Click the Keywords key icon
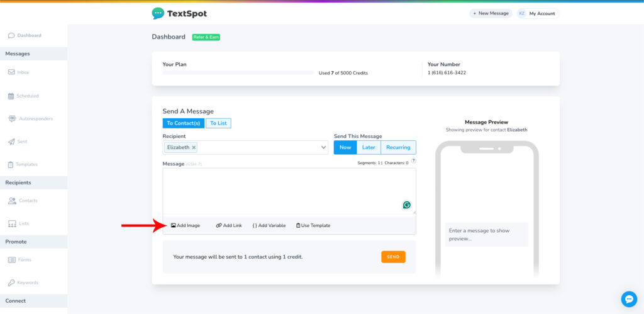Viewport: 644px width, 314px height. point(11,283)
